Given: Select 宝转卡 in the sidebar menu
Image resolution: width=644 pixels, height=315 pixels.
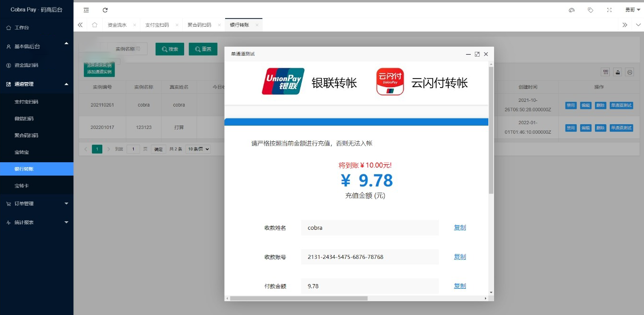Looking at the screenshot, I should [22, 186].
